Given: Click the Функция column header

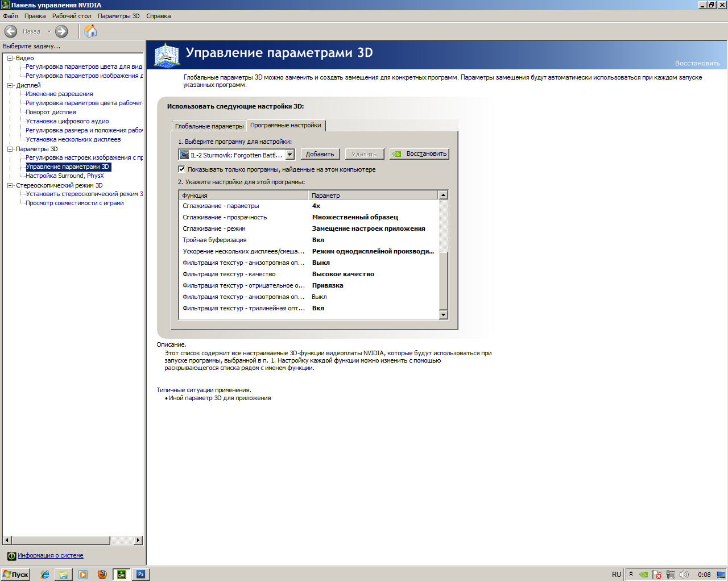Looking at the screenshot, I should pos(243,195).
